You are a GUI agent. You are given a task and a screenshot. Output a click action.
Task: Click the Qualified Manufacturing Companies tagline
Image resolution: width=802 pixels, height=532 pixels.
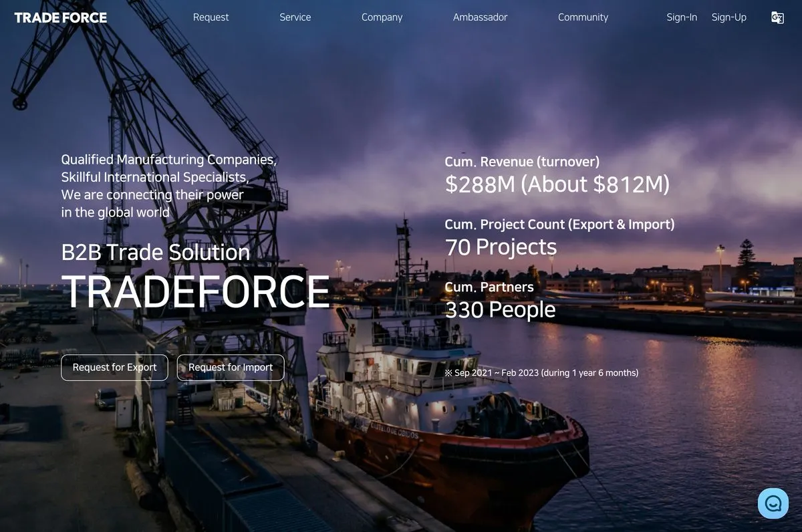168,160
